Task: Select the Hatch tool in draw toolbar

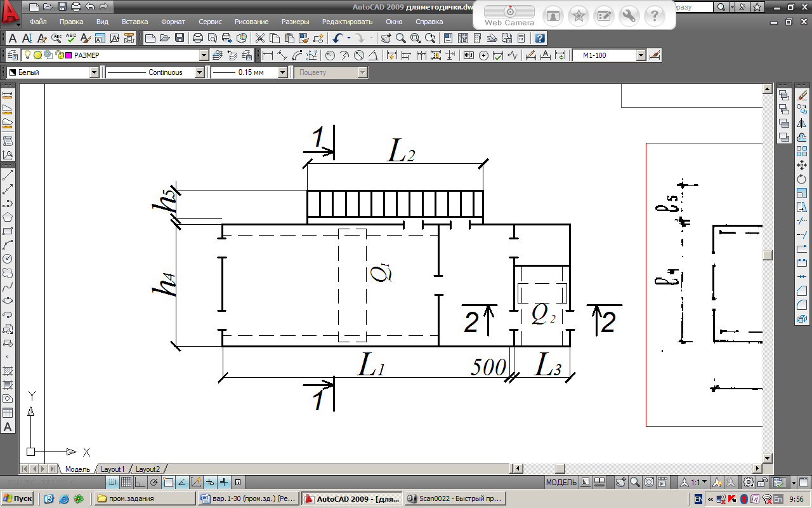Action: 8,370
